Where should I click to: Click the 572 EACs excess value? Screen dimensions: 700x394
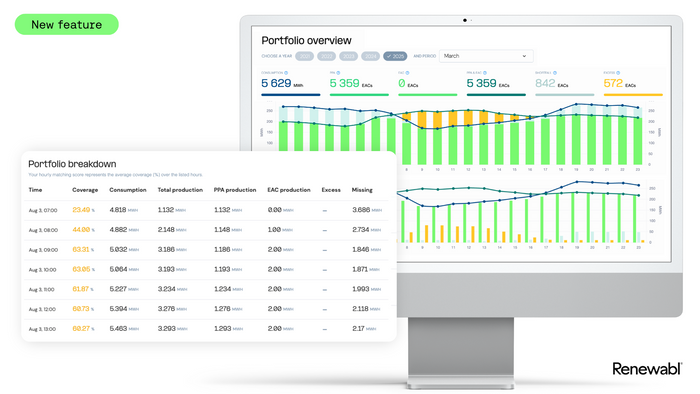tap(620, 83)
